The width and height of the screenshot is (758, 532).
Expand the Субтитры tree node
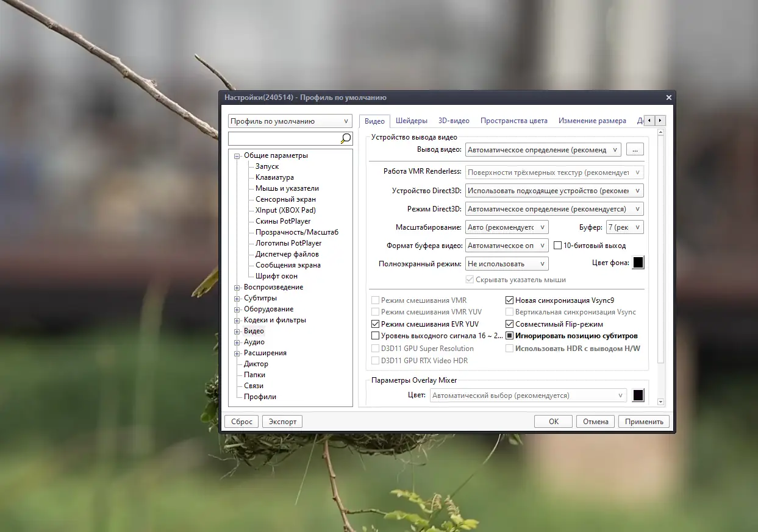(237, 299)
